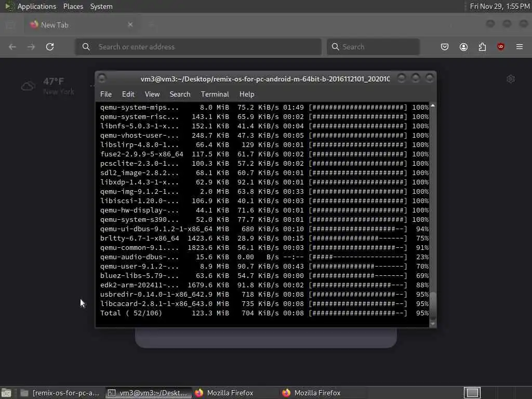Open the Firefox Pocket (save) icon
The image size is (532, 399).
[445, 47]
